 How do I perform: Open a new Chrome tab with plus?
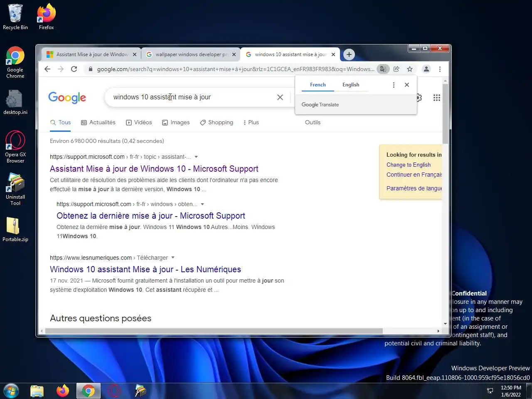(349, 54)
